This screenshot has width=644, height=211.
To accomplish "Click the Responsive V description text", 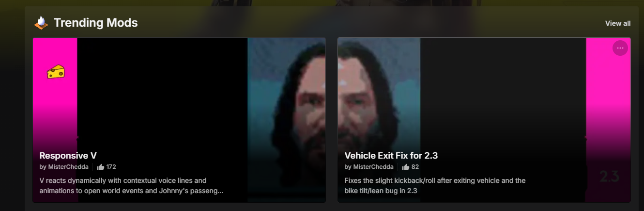I will tap(131, 185).
